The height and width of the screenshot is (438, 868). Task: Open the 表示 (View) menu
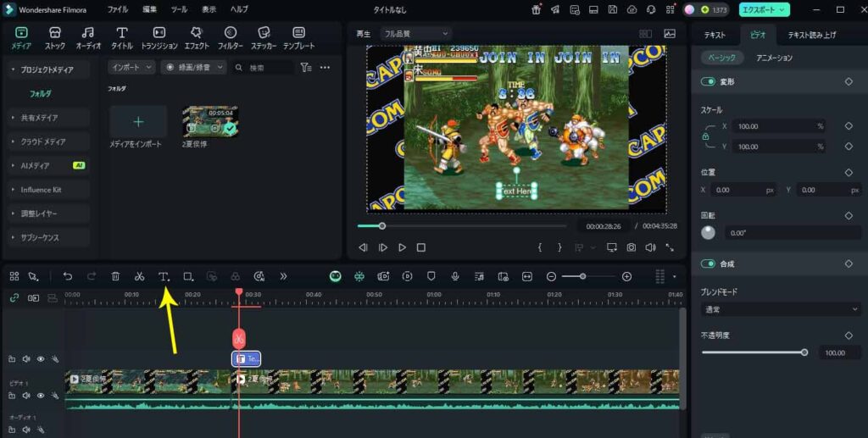pyautogui.click(x=209, y=9)
